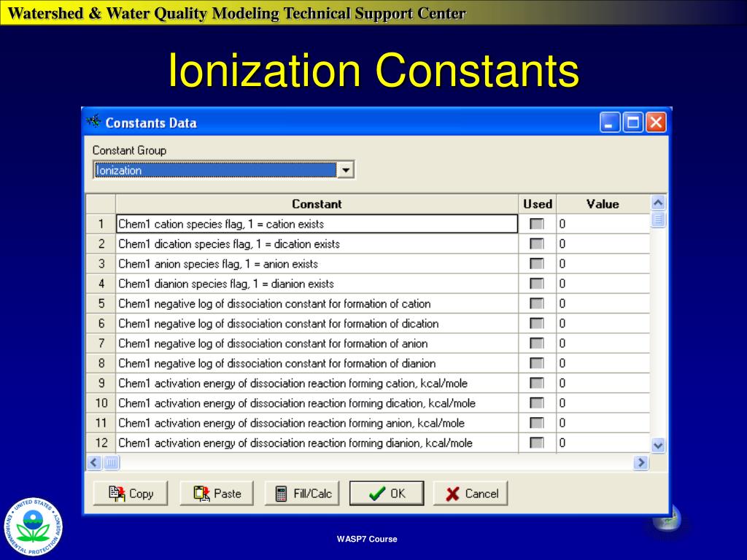Click the table scroll down arrow
747x560 pixels.
[659, 446]
